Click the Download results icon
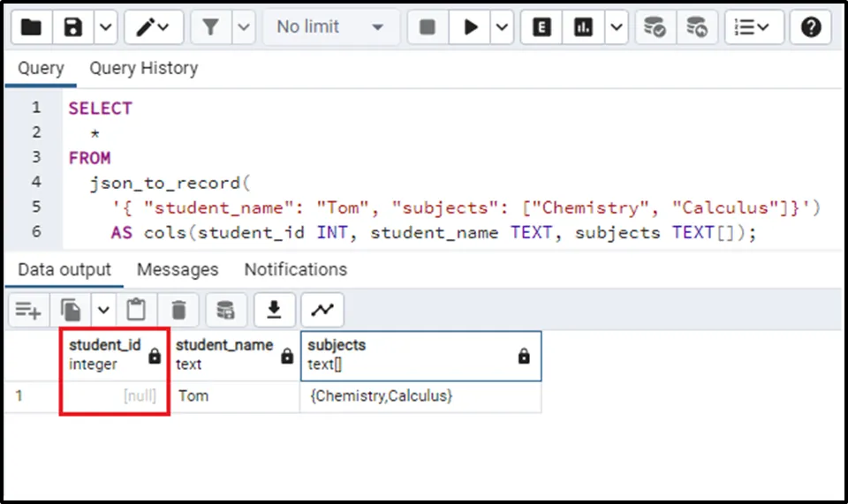 coord(275,310)
